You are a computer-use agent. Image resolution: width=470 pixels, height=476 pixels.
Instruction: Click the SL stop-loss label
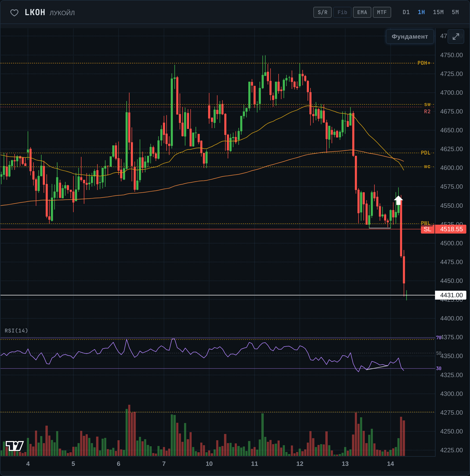click(428, 229)
